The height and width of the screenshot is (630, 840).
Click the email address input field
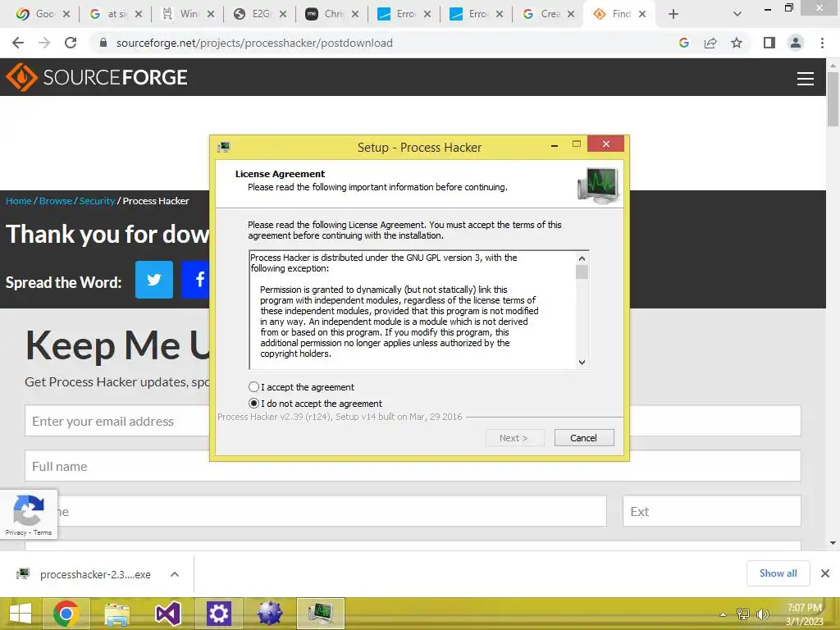[x=117, y=421]
